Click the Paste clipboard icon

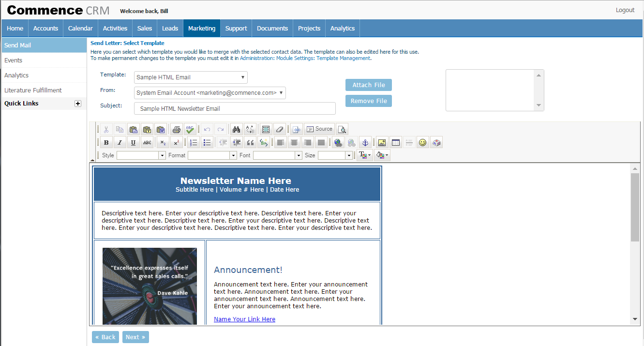[x=134, y=129]
